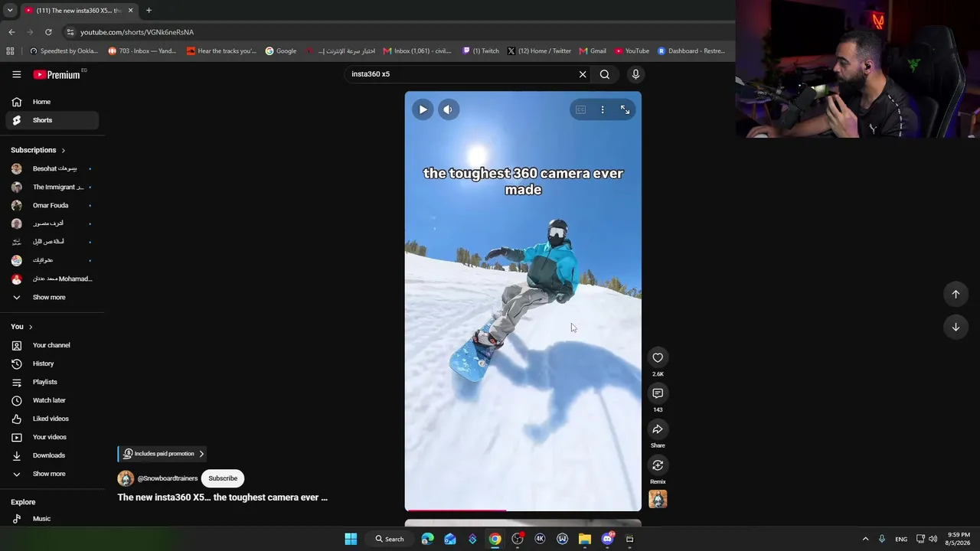Expand the 'Includes paid promotion' notice

pyautogui.click(x=163, y=454)
